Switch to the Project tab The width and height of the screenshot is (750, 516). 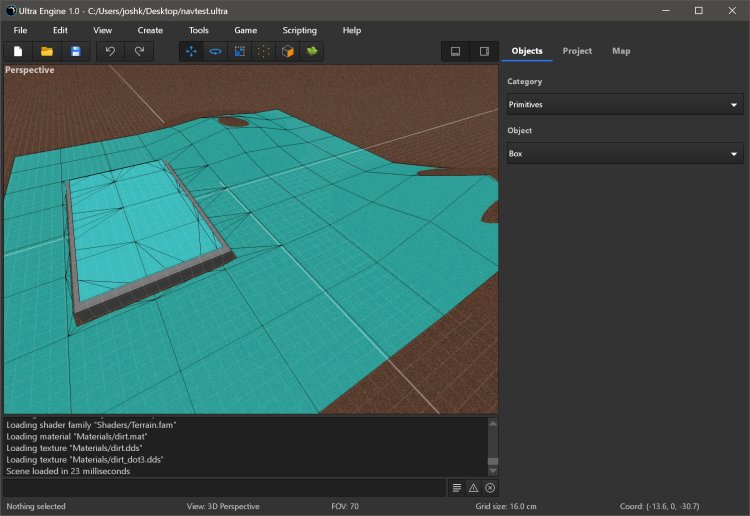[577, 51]
